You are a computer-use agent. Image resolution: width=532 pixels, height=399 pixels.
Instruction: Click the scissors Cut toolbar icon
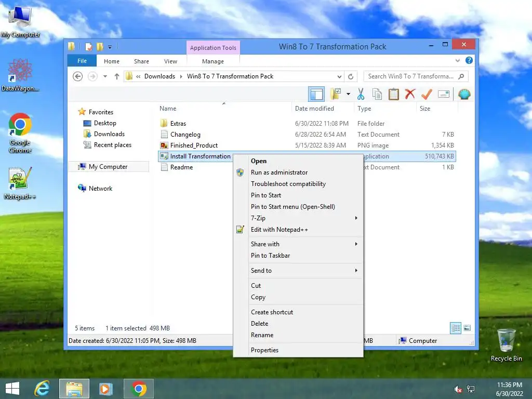point(361,95)
